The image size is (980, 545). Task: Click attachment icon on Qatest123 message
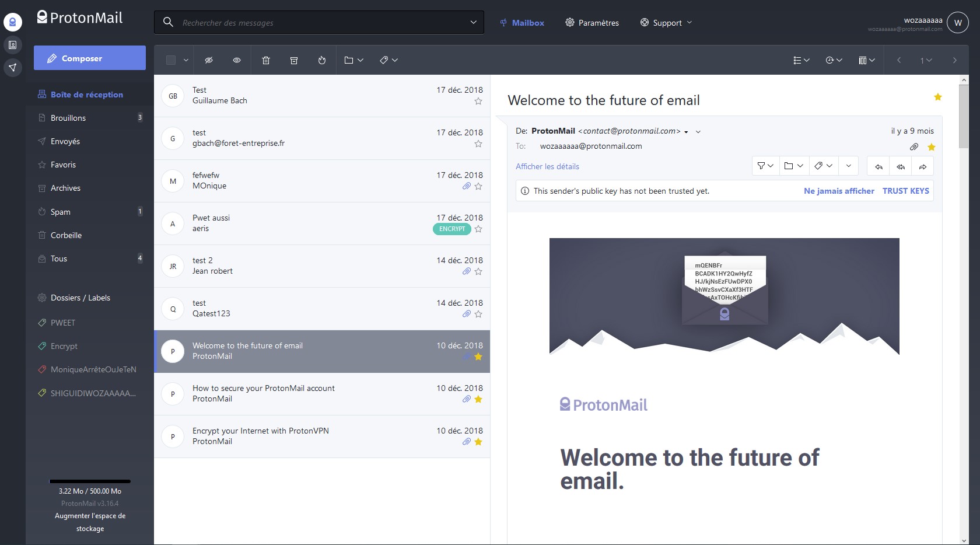[x=467, y=314]
